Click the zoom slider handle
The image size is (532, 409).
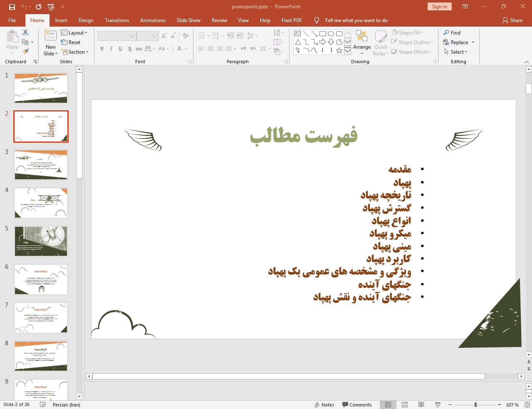click(475, 404)
